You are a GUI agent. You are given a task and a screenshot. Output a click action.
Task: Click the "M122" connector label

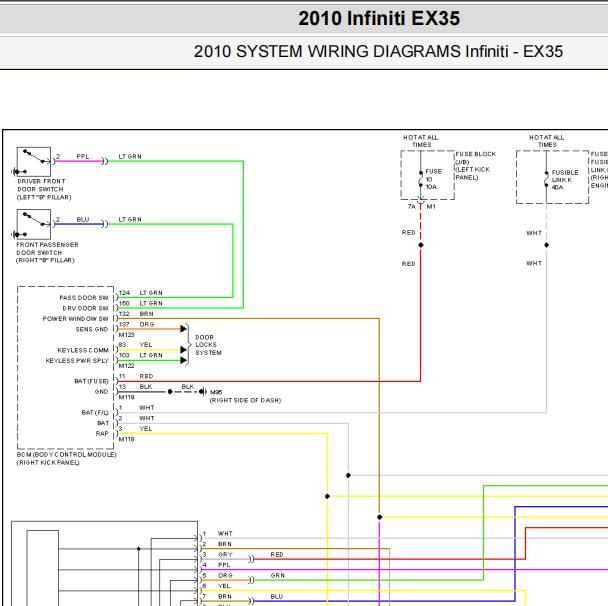[126, 366]
